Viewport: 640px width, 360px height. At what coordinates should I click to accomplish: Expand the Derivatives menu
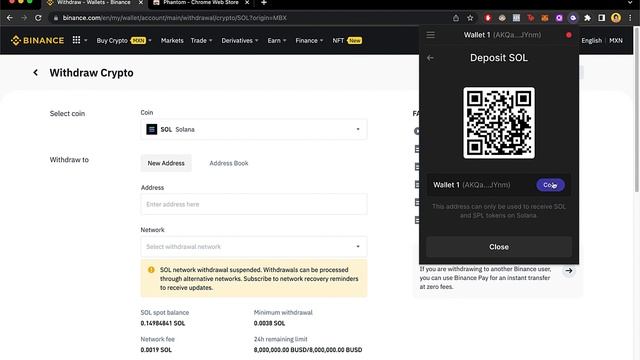click(x=240, y=40)
